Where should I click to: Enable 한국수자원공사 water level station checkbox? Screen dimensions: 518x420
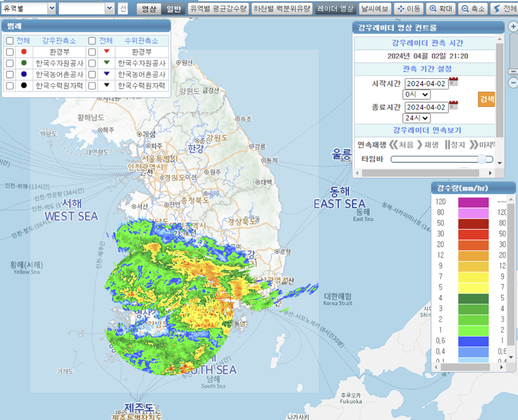92,63
